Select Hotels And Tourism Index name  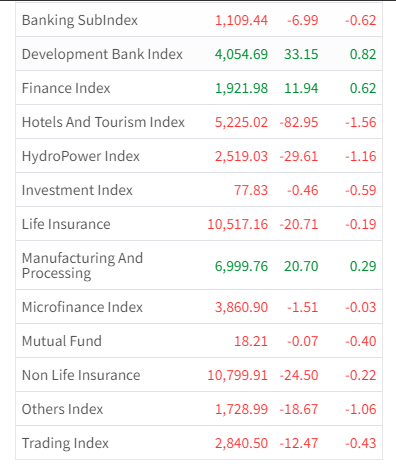[x=103, y=122]
